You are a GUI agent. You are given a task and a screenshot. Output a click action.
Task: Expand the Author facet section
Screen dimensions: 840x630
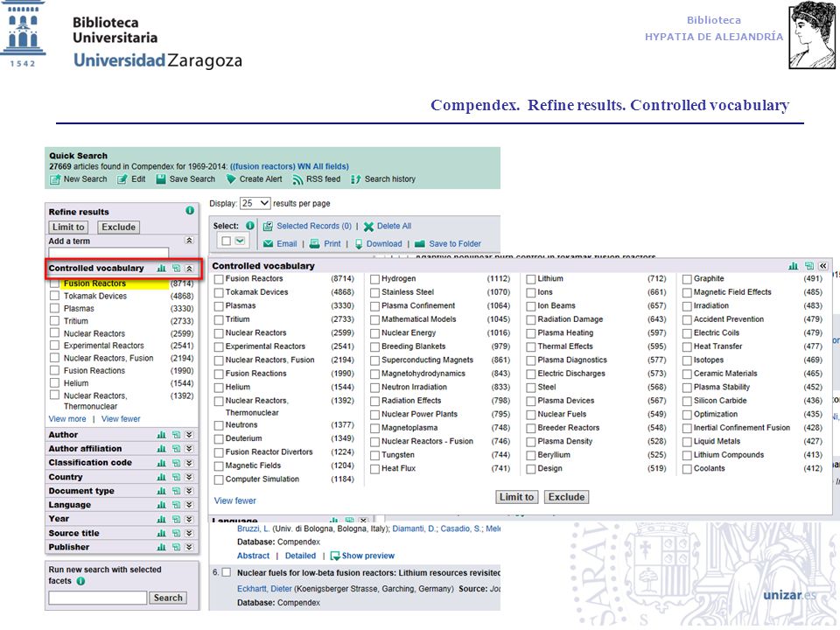pyautogui.click(x=189, y=435)
